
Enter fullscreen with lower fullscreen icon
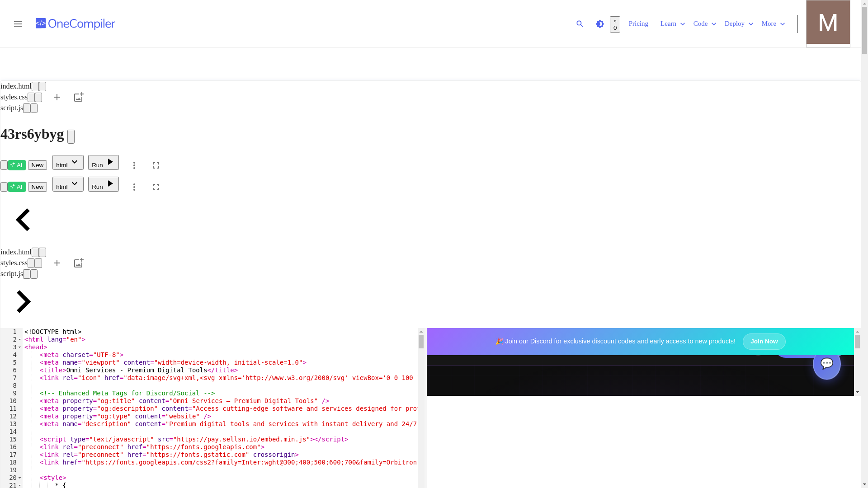156,187
